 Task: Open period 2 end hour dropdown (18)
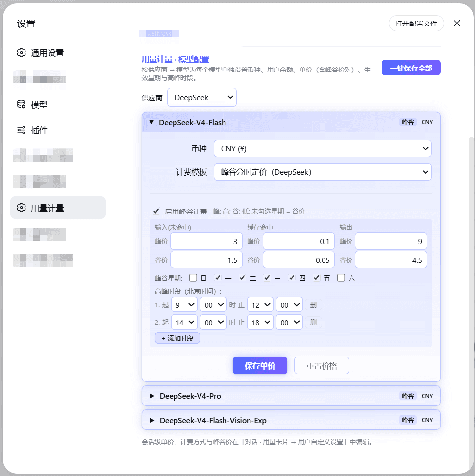[x=260, y=322]
